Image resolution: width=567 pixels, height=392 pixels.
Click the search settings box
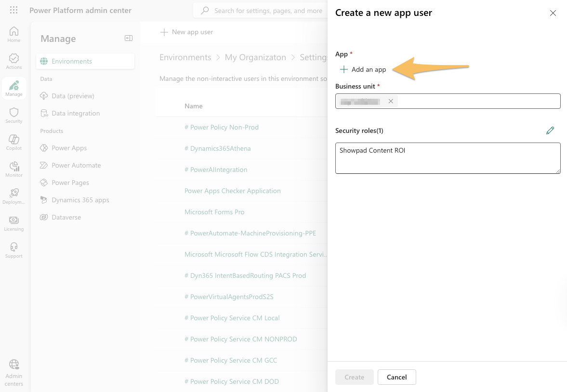point(265,11)
